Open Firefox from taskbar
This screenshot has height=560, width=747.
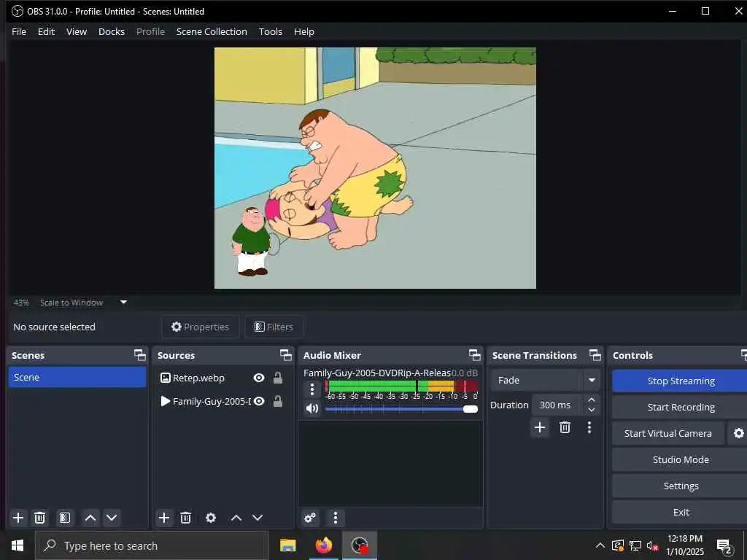tap(323, 545)
